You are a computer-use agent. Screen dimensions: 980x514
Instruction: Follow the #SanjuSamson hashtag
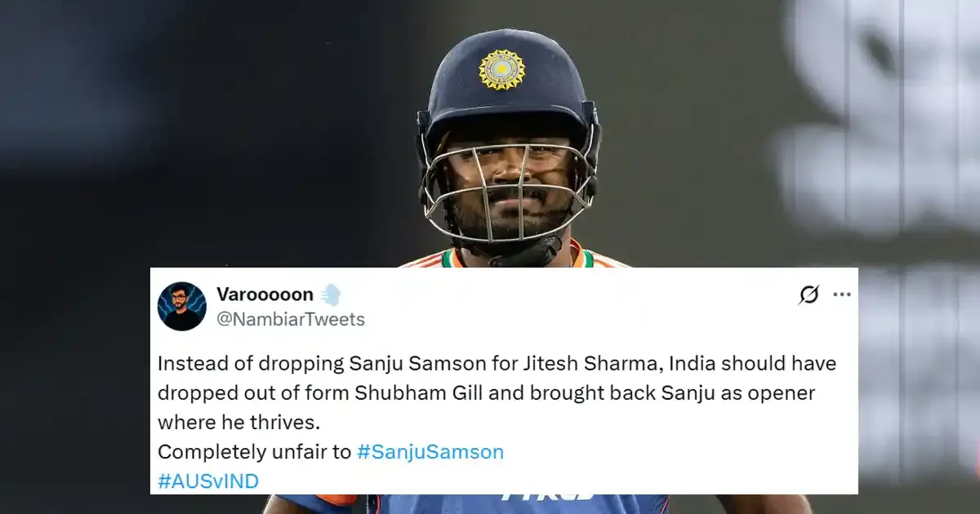[x=430, y=451]
